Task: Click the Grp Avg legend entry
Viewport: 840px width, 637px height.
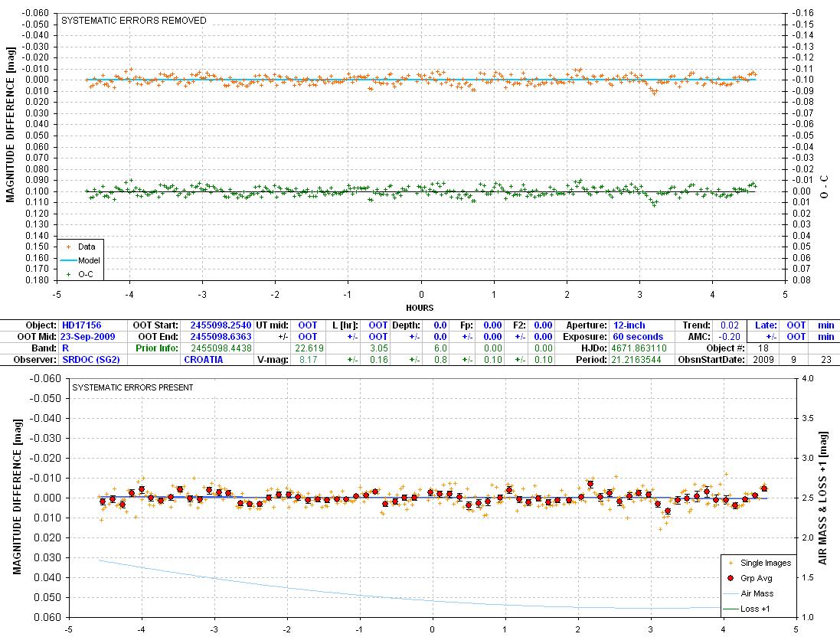Action: pyautogui.click(x=750, y=578)
